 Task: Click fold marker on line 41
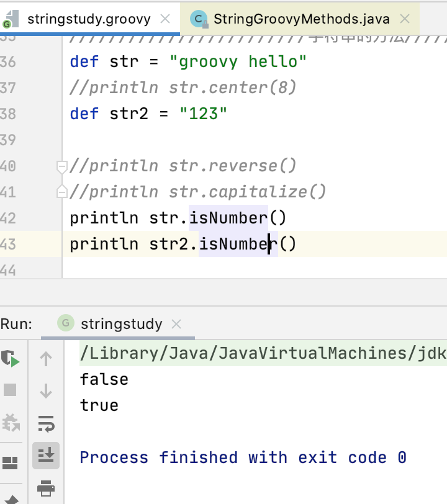[61, 192]
